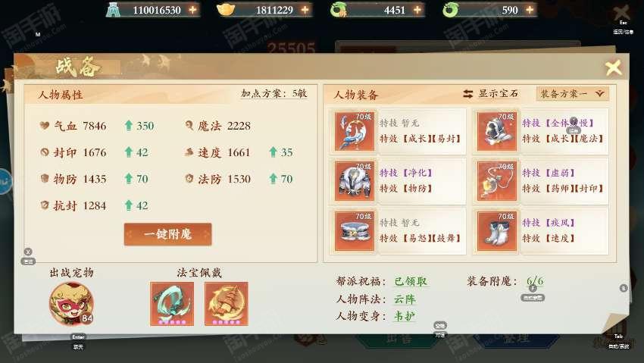
Task: Open the belt icon with 易怒 effect
Action: pyautogui.click(x=355, y=231)
